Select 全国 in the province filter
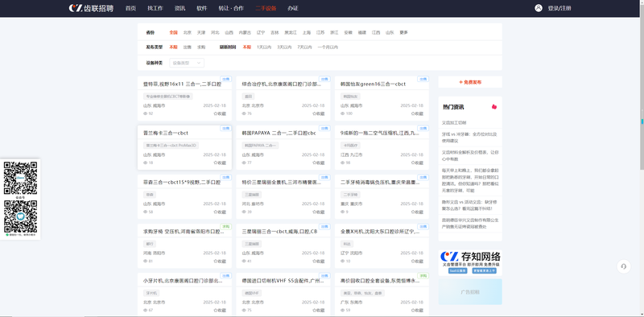 pyautogui.click(x=173, y=32)
